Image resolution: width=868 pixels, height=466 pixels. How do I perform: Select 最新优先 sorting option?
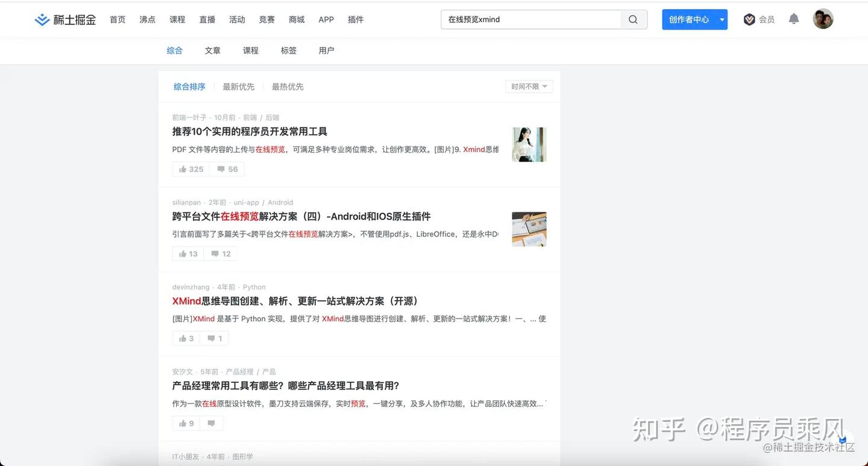239,86
